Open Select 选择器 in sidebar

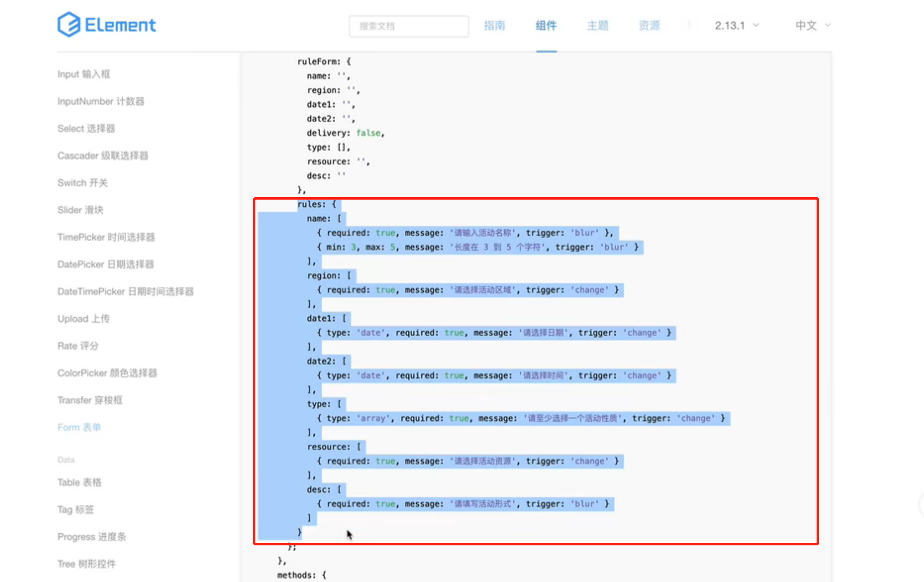pos(86,128)
